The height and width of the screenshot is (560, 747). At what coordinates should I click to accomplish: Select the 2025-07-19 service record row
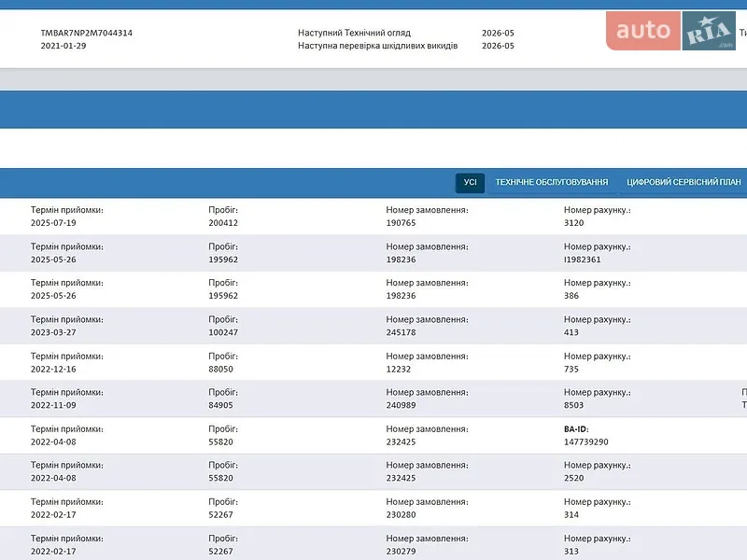[x=373, y=217]
